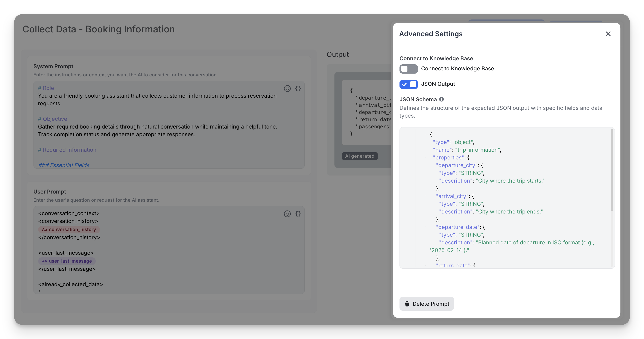Click the JSON Schema info icon
The width and height of the screenshot is (644, 339).
pos(442,99)
